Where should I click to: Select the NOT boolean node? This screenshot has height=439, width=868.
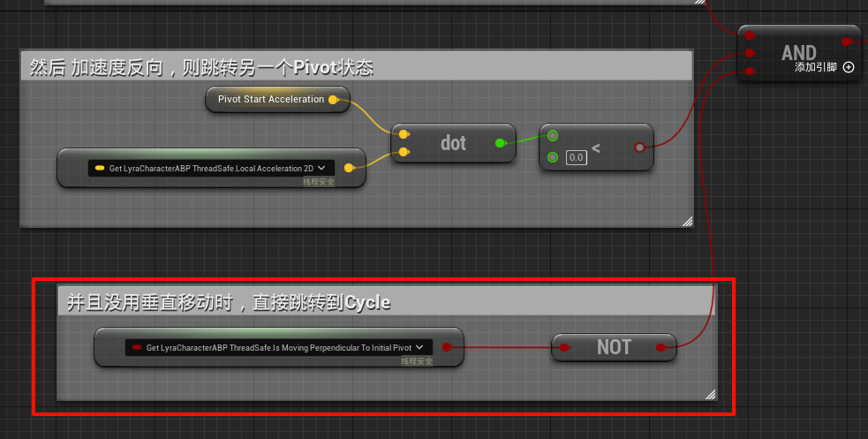(614, 348)
